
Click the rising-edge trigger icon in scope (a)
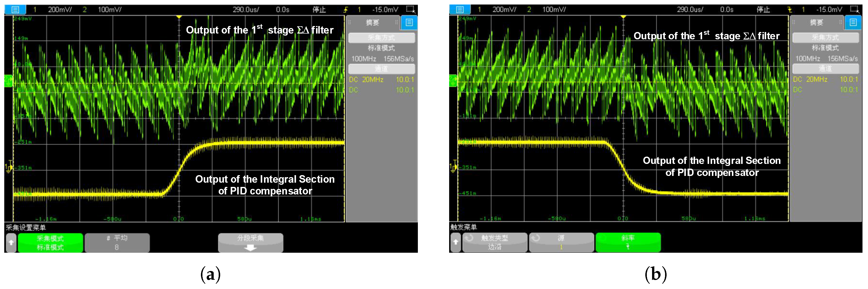point(346,10)
